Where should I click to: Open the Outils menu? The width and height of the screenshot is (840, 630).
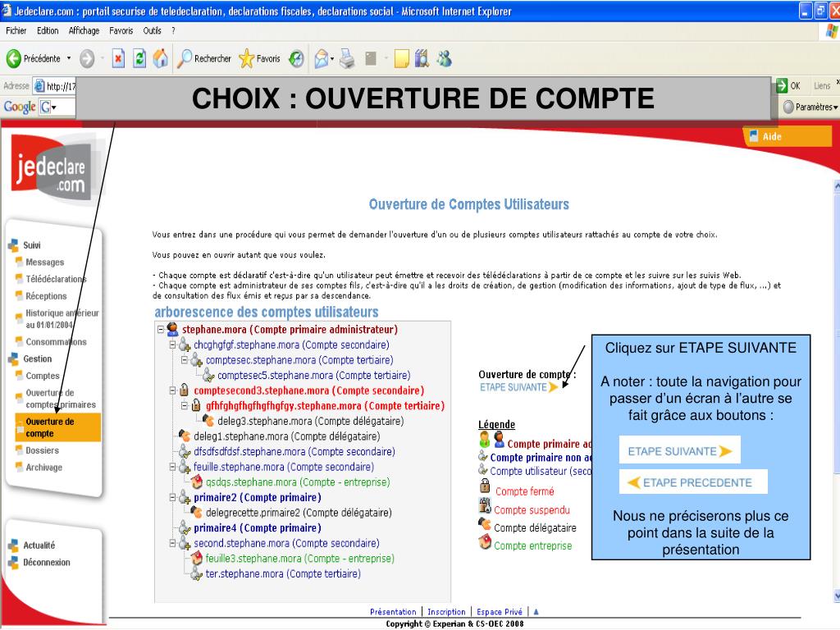click(152, 31)
